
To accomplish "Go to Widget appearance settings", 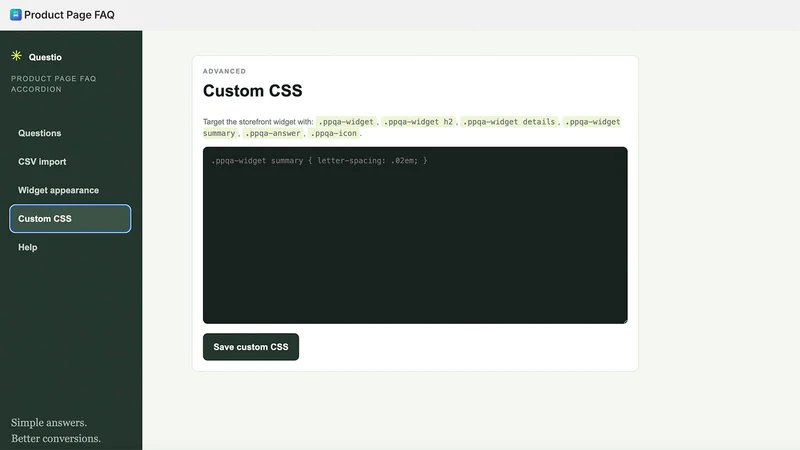I will tap(70, 190).
